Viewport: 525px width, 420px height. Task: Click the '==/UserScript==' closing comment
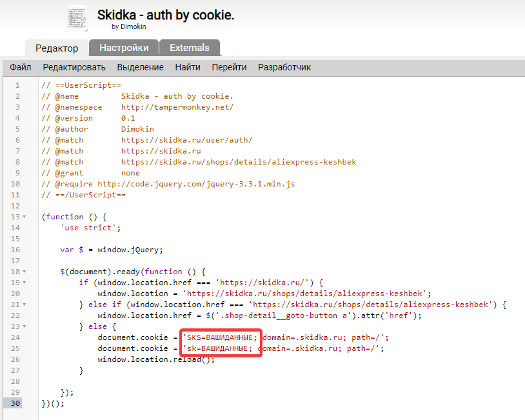(x=90, y=195)
